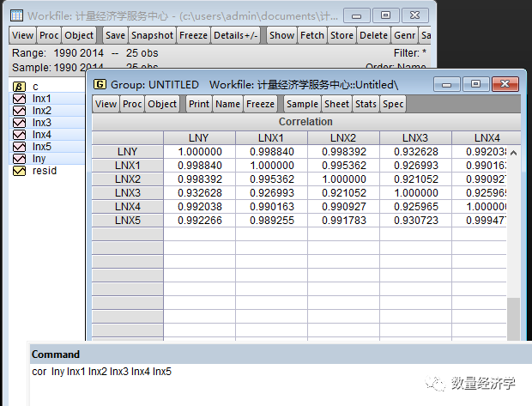Toggle Details+/- in Workfile toolbar

coord(235,35)
